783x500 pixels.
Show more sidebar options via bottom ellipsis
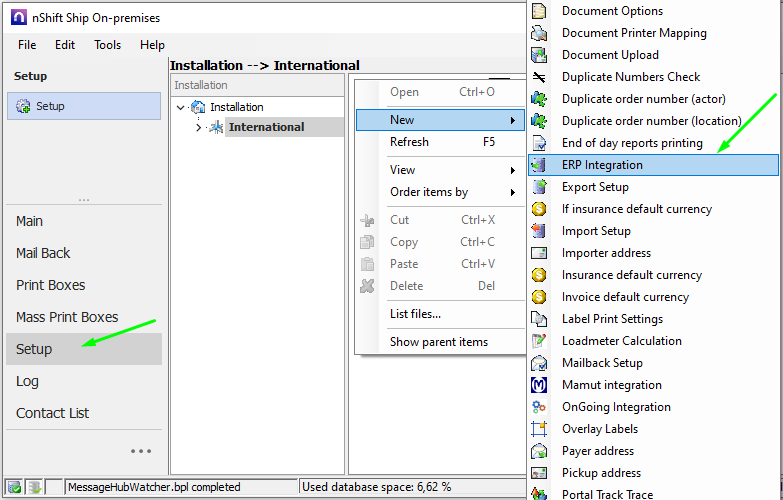click(x=141, y=451)
